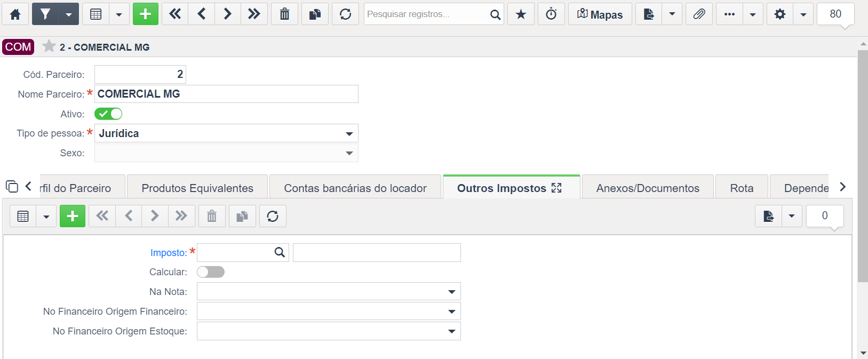Go to previous record in Outros Impostos

pyautogui.click(x=129, y=216)
